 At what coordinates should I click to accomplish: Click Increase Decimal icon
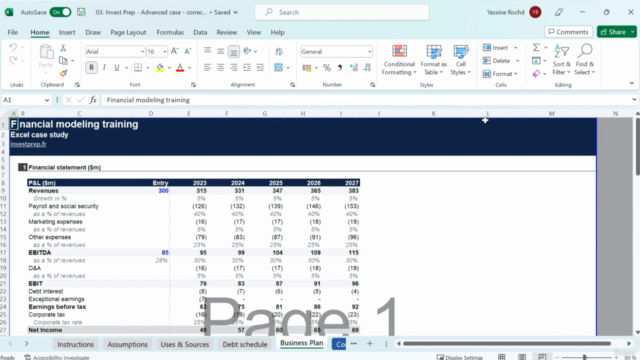point(354,68)
